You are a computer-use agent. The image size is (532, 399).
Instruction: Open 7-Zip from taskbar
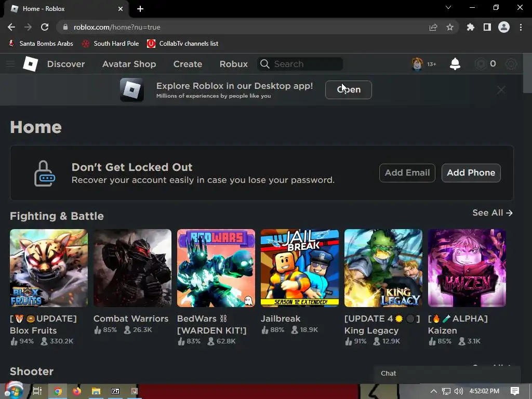(115, 391)
